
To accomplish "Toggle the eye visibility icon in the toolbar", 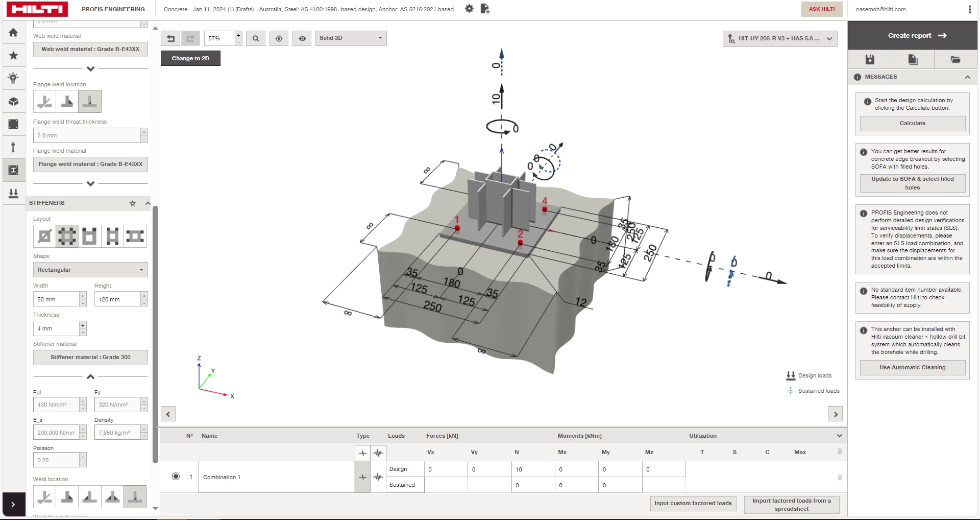I will [x=302, y=38].
